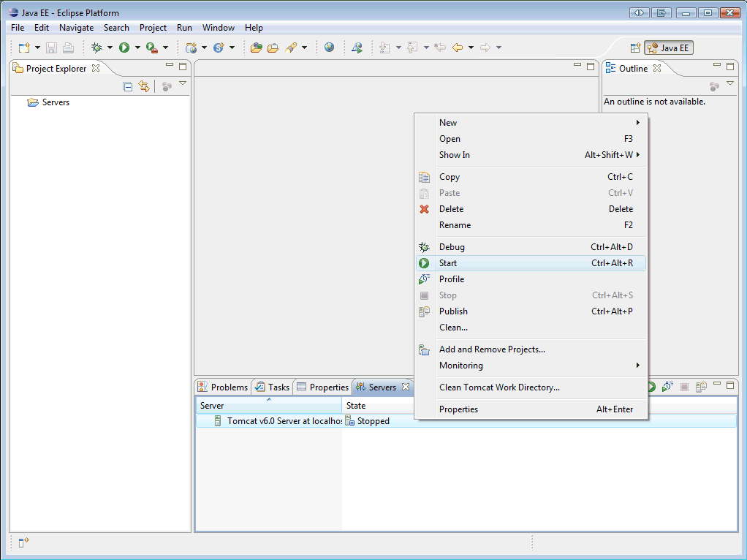Switch to the Tasks tab
Image resolution: width=747 pixels, height=560 pixels.
click(x=272, y=387)
